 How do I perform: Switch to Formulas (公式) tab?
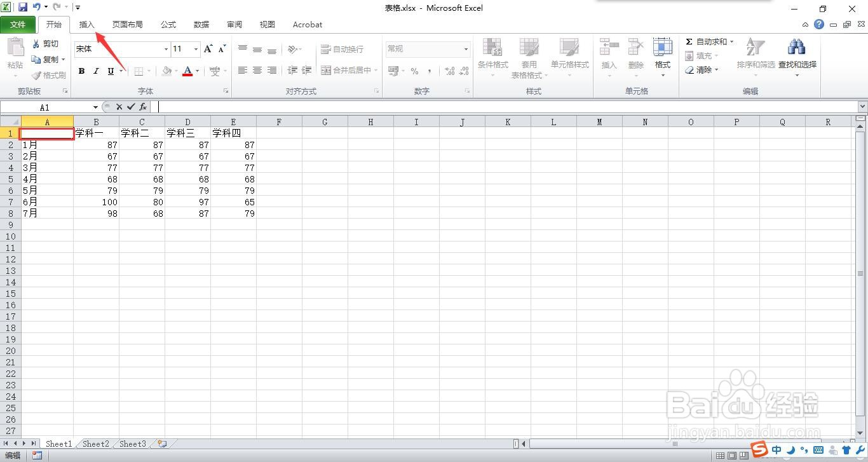click(x=168, y=25)
